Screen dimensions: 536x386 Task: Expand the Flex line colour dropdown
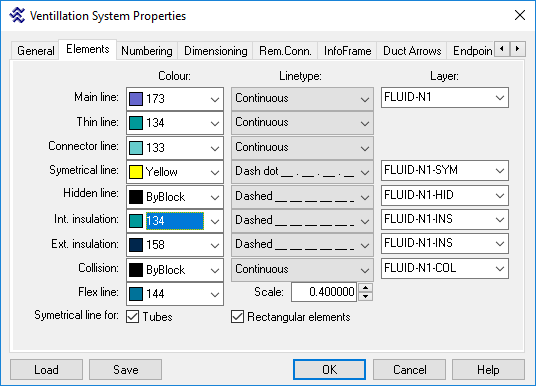coord(215,294)
